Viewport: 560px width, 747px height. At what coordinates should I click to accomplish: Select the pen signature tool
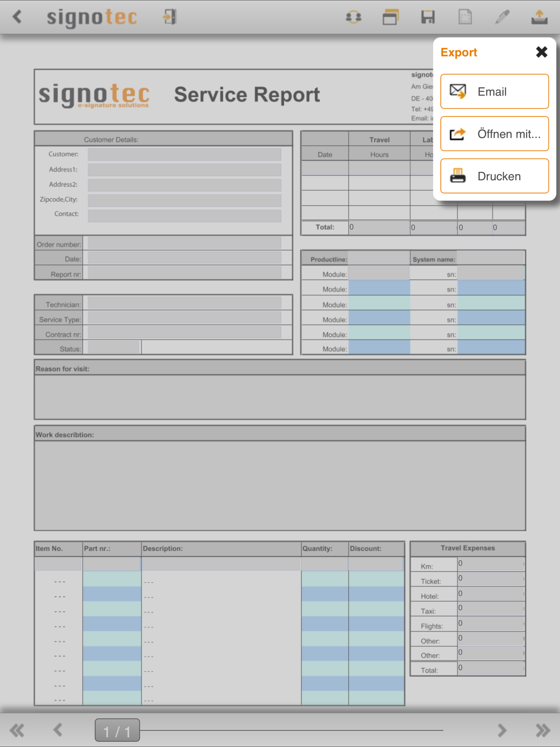[502, 17]
